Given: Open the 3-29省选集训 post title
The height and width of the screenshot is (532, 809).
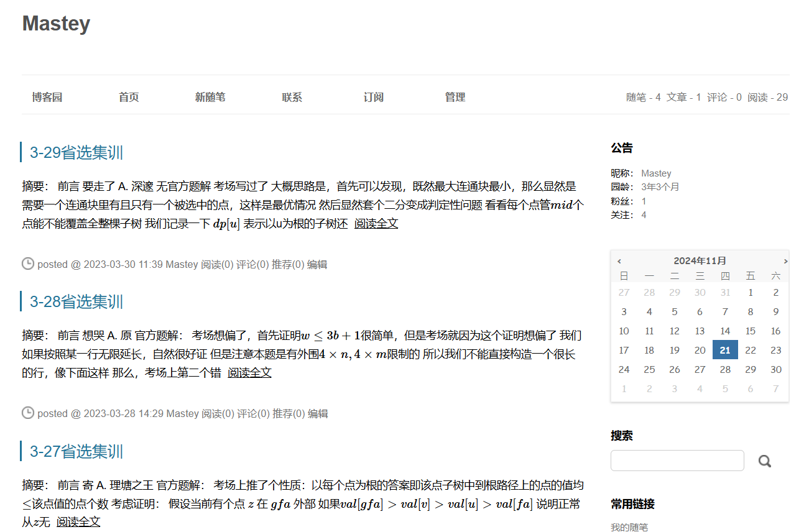Looking at the screenshot, I should [x=76, y=153].
